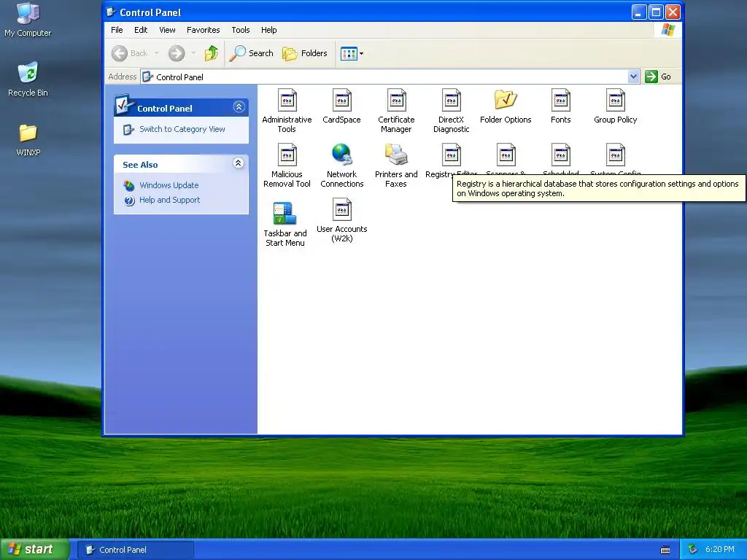Open the CardSpace applet
Screen dimensions: 747x560
point(341,101)
